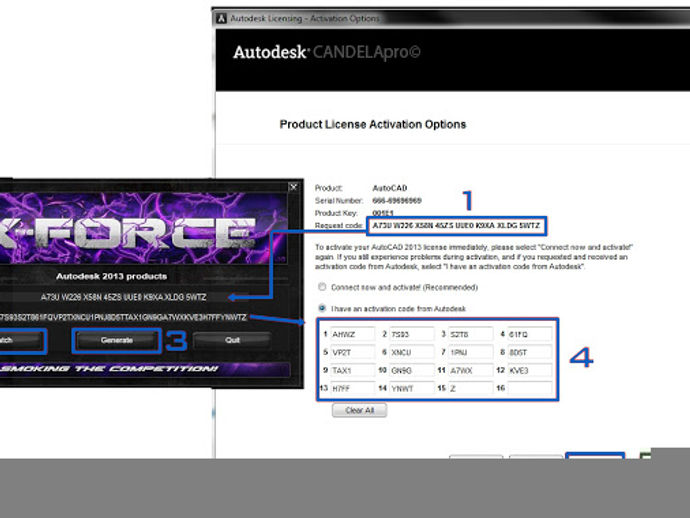Click activation code field 8 containing 8D6T
The height and width of the screenshot is (518, 690).
click(x=529, y=353)
